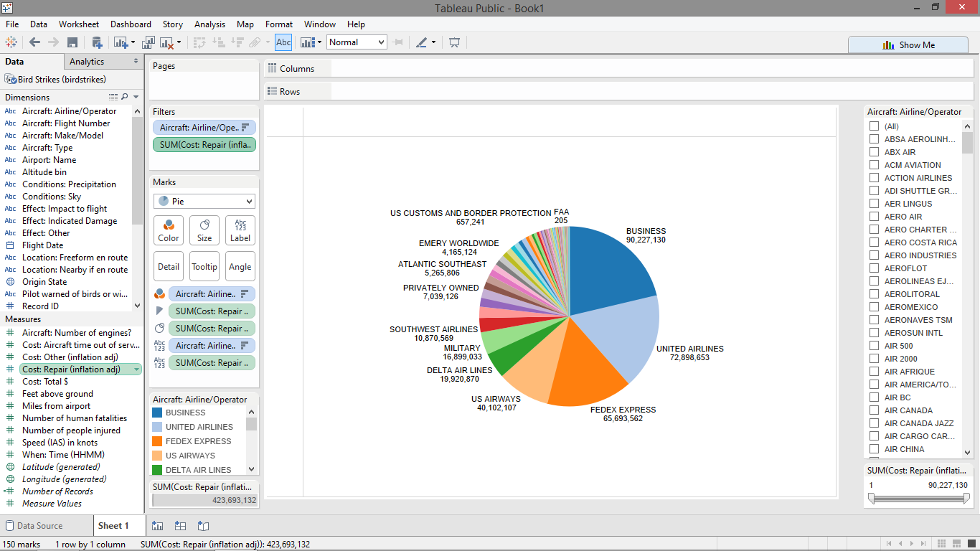The image size is (980, 551).
Task: Open the Normal fit view dropdown
Action: coord(357,42)
